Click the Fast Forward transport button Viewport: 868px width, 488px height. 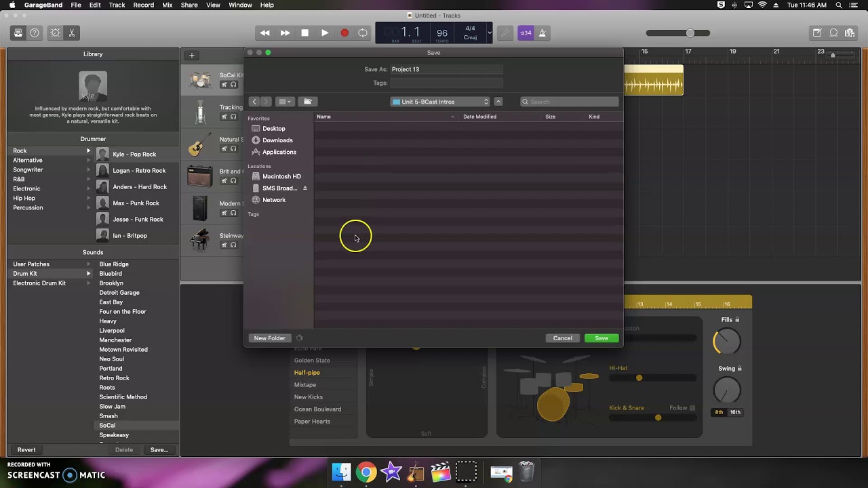pos(285,33)
